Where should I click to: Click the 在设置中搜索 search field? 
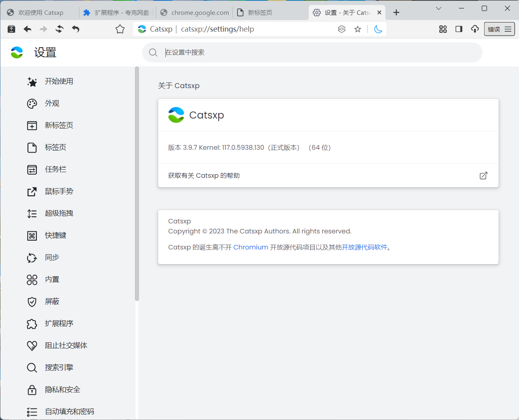(x=312, y=52)
